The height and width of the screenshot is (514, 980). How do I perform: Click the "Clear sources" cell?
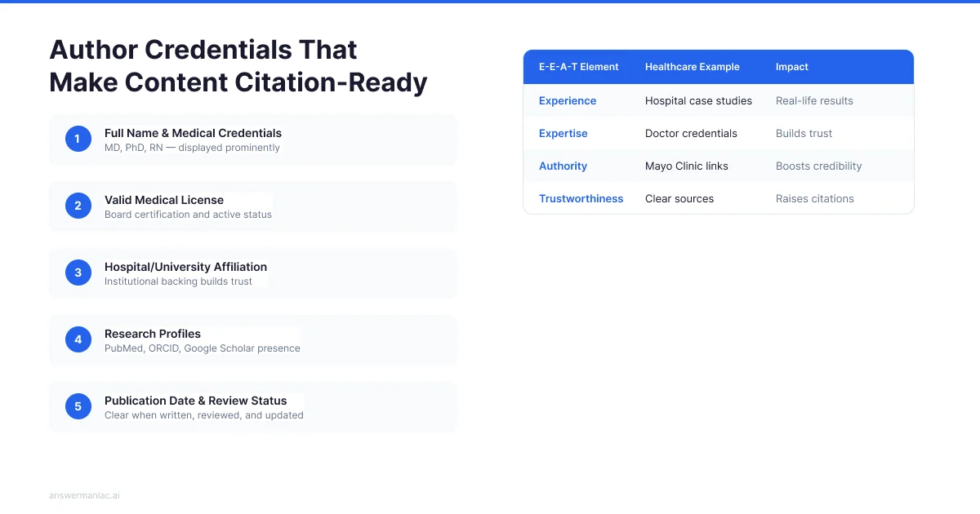pyautogui.click(x=679, y=199)
